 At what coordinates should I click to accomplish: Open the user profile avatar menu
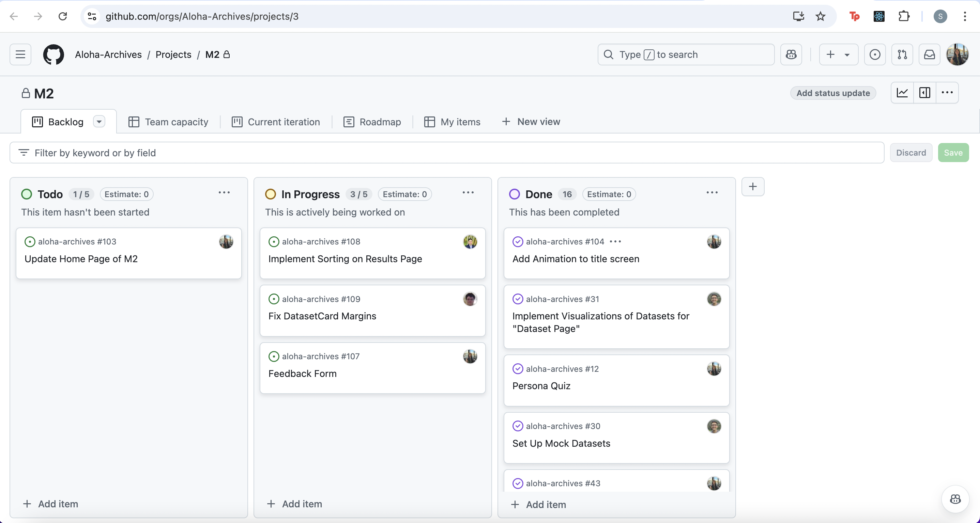point(957,54)
